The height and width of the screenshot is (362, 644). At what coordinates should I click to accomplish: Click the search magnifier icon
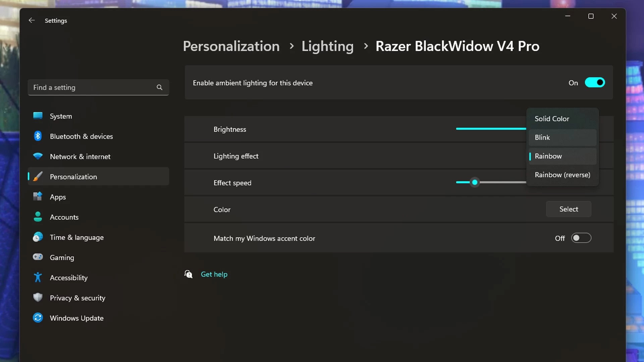click(x=159, y=87)
